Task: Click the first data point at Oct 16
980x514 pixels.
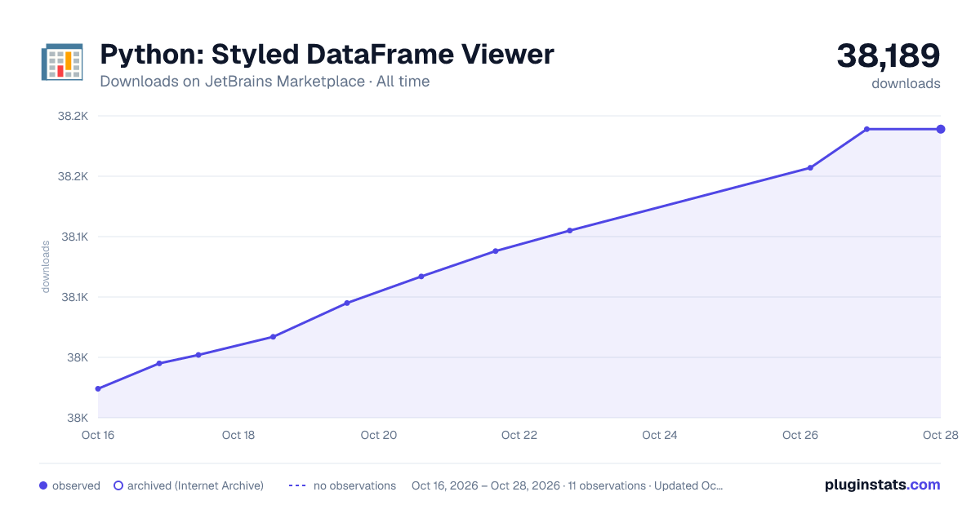Action: coord(98,388)
